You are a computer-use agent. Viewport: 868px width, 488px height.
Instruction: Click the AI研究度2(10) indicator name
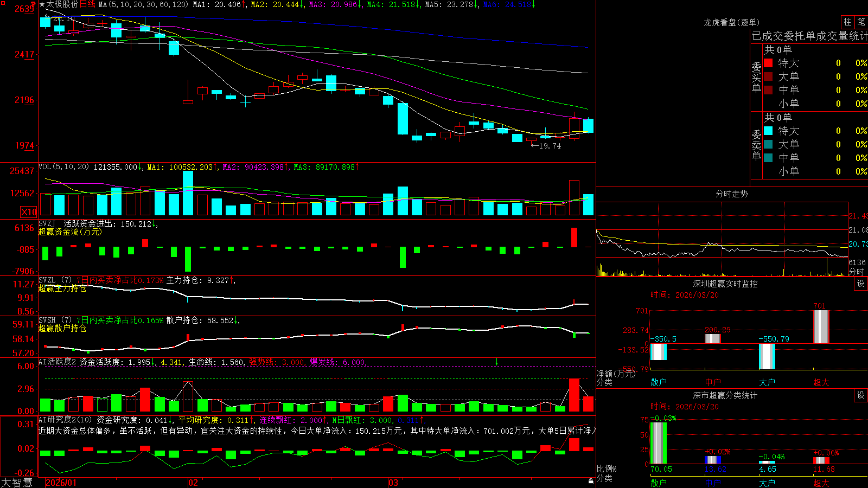click(x=65, y=420)
